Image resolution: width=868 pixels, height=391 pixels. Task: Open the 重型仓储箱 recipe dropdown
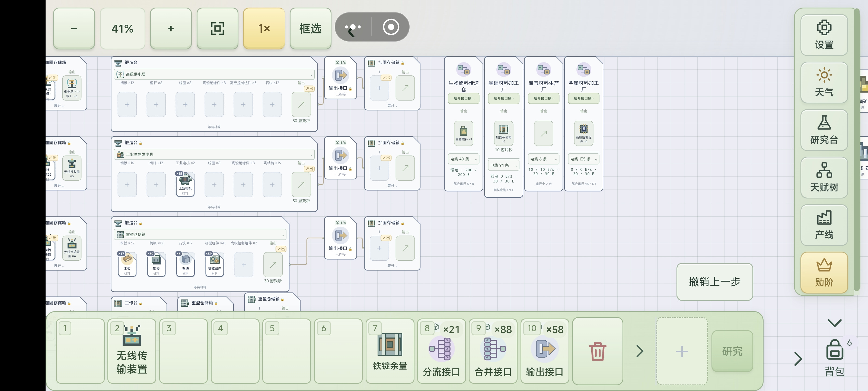coord(200,235)
